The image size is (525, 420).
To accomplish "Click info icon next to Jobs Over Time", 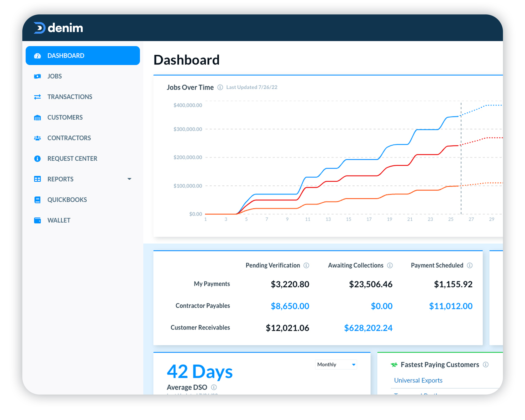I will pyautogui.click(x=220, y=87).
